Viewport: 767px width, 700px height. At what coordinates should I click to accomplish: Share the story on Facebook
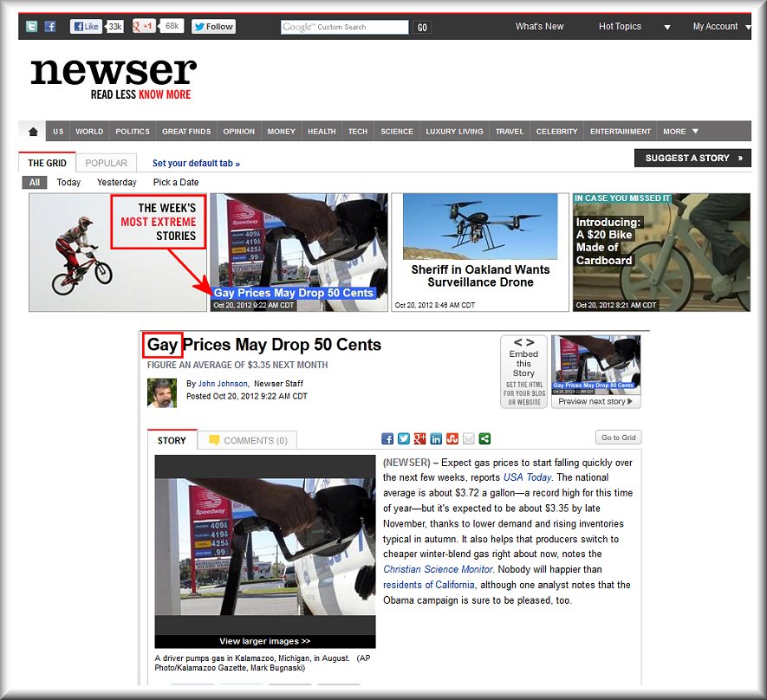pos(387,439)
